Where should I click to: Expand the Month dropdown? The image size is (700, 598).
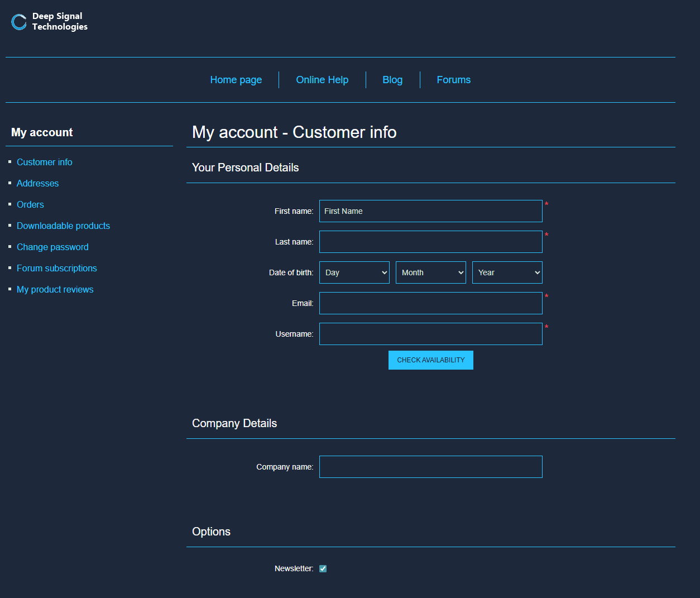click(x=430, y=272)
